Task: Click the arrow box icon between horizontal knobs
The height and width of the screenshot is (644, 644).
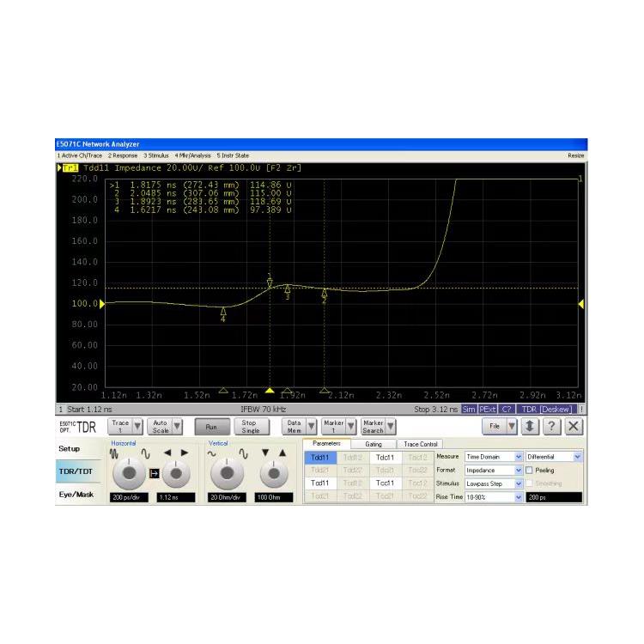Action: (x=155, y=473)
